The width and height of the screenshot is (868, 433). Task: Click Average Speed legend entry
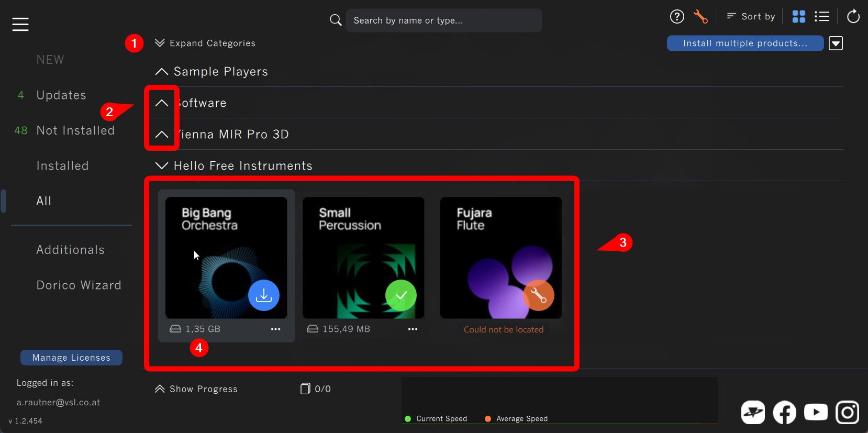click(516, 419)
